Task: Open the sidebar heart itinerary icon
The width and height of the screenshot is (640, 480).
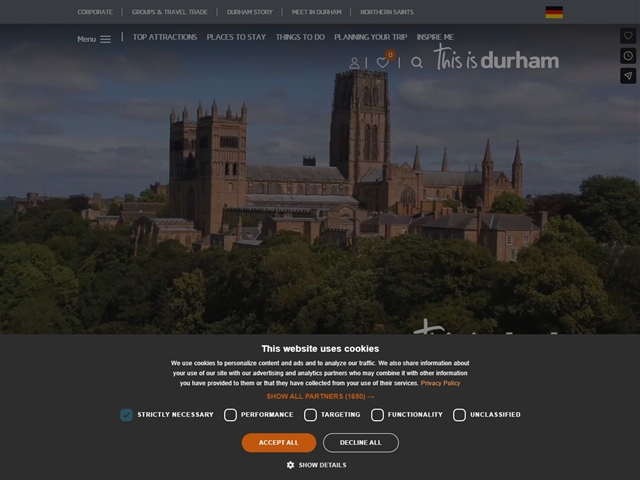Action: click(x=628, y=36)
